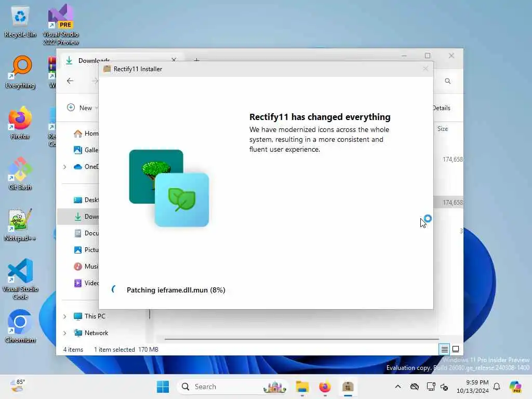Select Music in Explorer sidebar
Screen dimensions: 532x399
pyautogui.click(x=86, y=267)
